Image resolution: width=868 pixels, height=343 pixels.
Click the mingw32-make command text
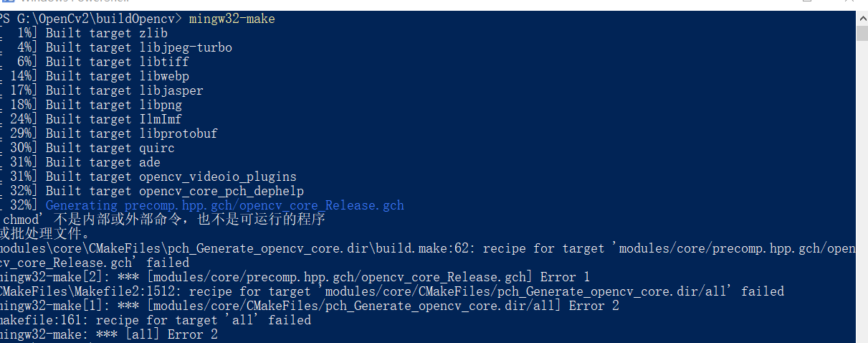(232, 19)
